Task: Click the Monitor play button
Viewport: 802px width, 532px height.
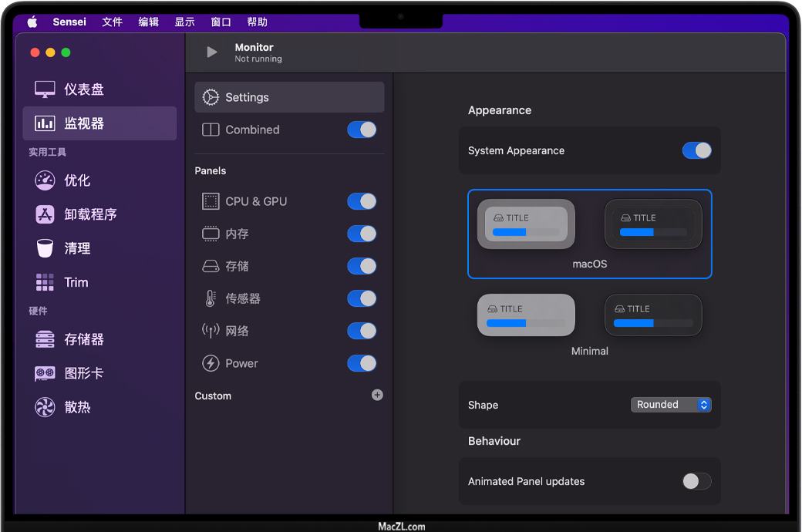Action: [212, 52]
